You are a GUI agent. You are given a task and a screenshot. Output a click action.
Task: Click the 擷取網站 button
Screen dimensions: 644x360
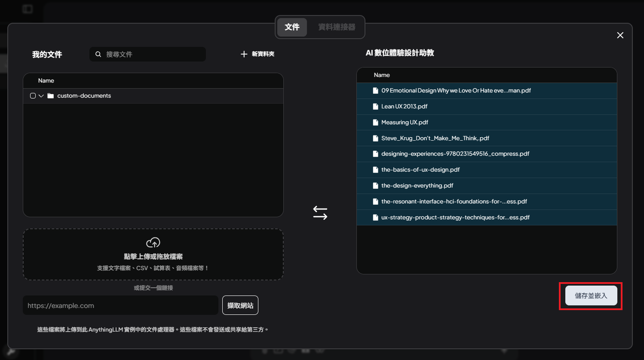pos(240,305)
